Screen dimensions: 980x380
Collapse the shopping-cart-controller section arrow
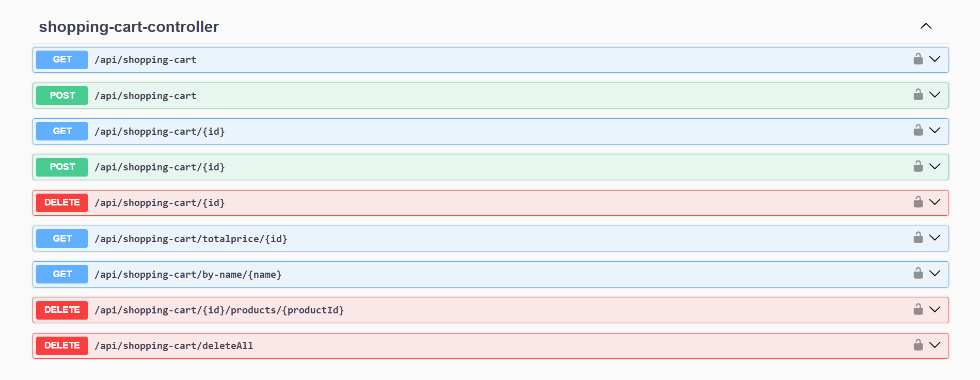pos(925,26)
